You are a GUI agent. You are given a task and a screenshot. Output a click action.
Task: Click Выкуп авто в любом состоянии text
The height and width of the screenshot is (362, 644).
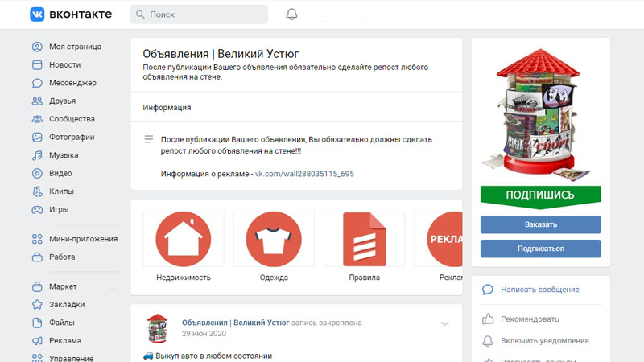(x=213, y=356)
